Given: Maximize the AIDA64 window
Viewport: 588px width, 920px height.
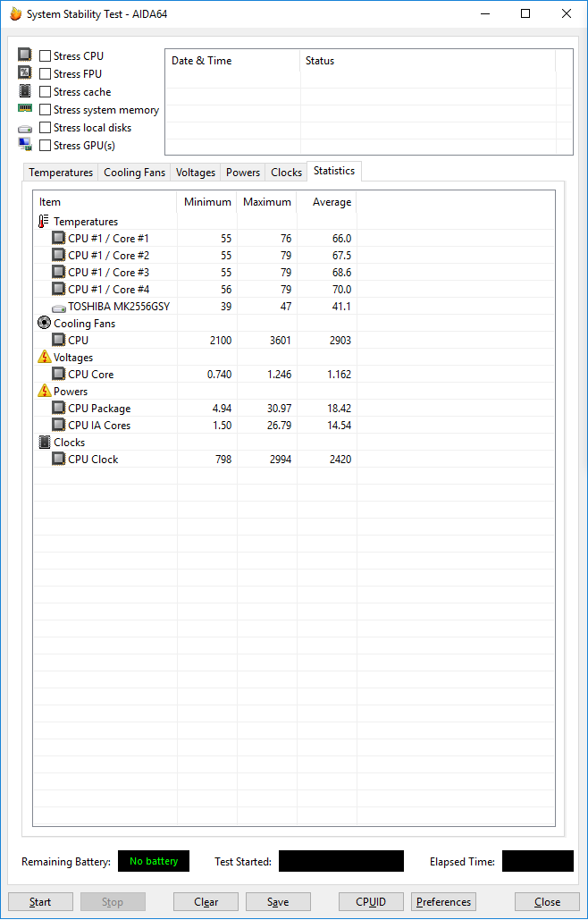Looking at the screenshot, I should tap(525, 13).
